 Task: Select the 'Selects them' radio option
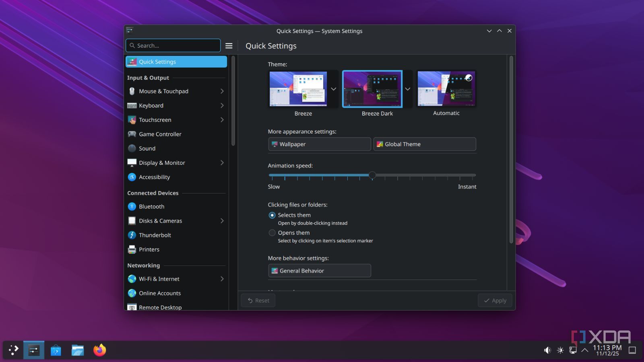coord(272,215)
